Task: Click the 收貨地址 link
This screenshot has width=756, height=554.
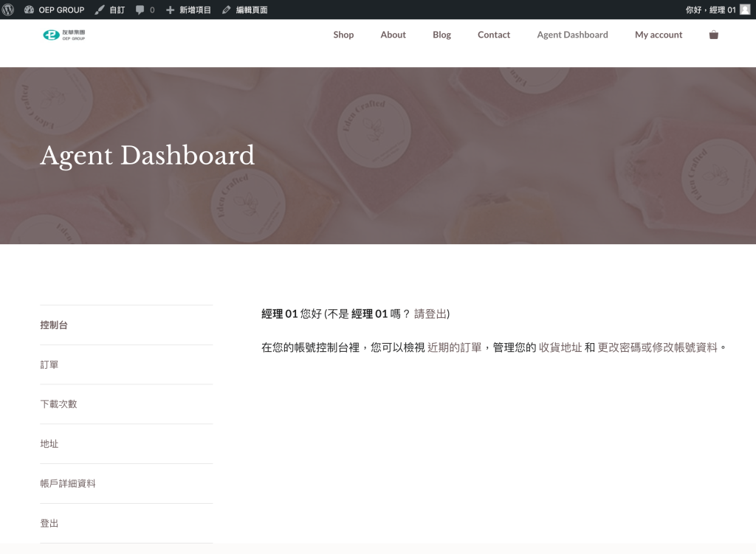Action: pyautogui.click(x=560, y=347)
